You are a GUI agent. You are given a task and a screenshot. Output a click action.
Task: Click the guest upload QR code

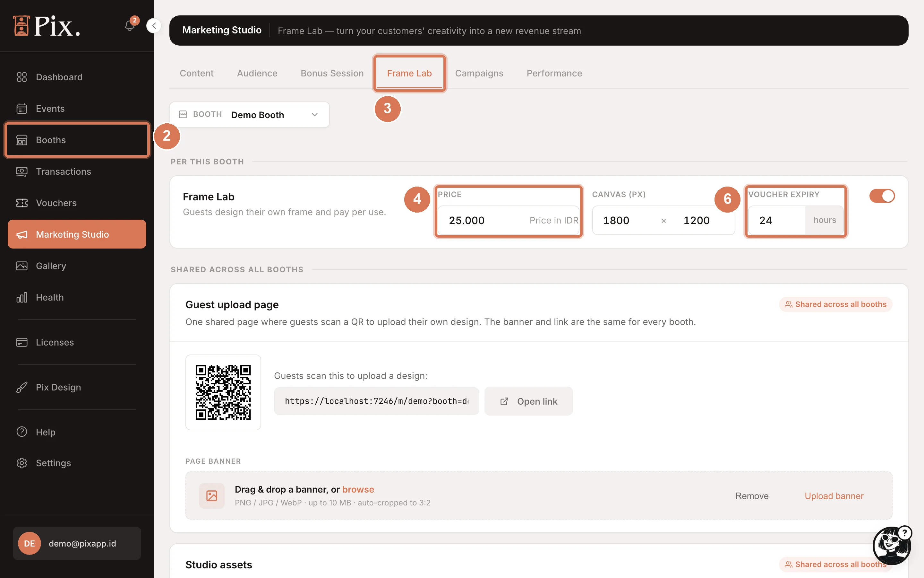tap(223, 392)
